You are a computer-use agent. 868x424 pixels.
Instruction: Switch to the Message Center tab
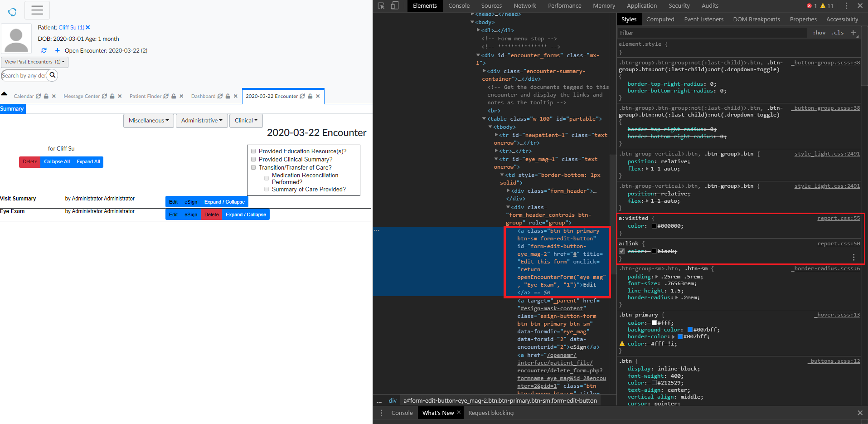[82, 96]
